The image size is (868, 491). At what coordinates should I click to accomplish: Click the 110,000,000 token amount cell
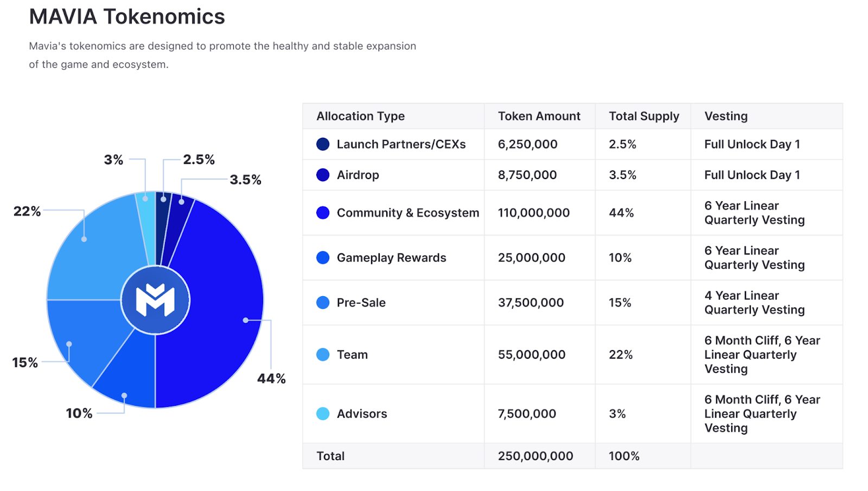[x=534, y=213]
